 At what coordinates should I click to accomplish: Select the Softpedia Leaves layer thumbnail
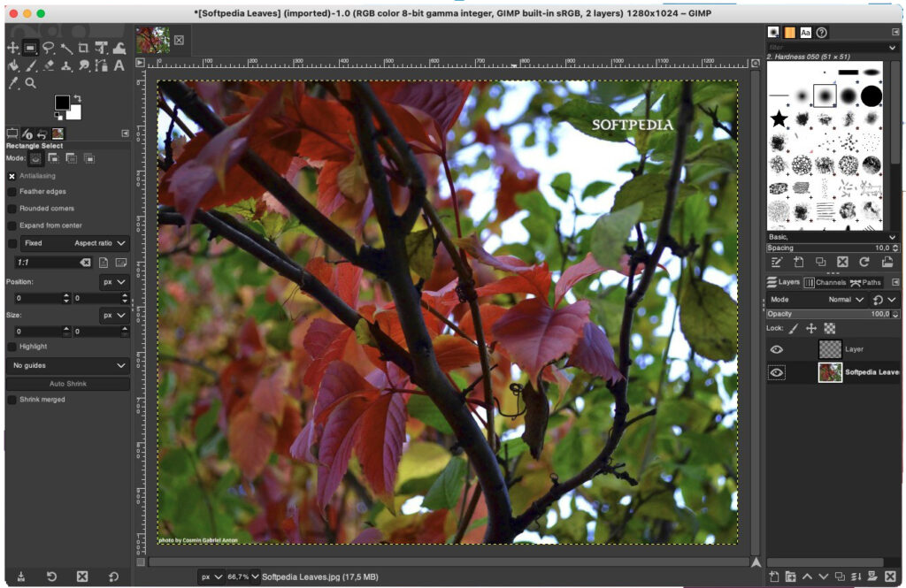830,372
